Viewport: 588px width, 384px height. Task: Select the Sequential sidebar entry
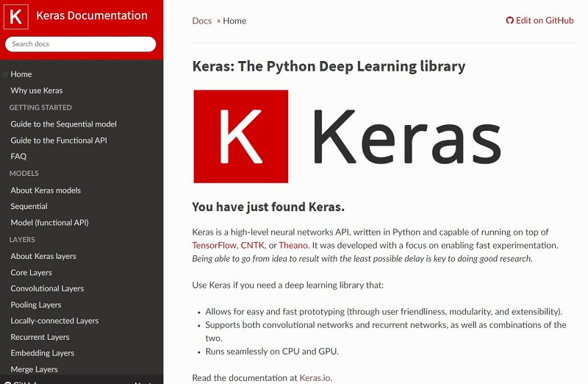point(29,206)
